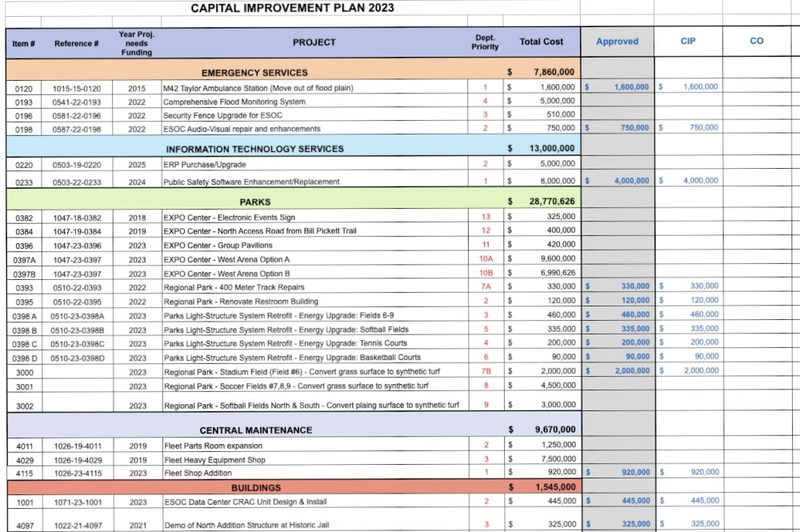Select 'Fleet Parts Room expansion' cell
This screenshot has height=532, width=800.
coord(315,446)
